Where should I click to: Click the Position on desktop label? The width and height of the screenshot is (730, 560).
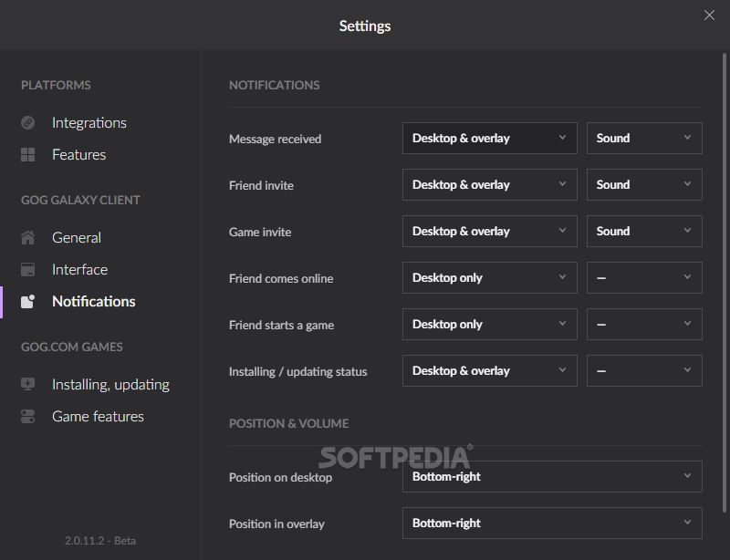(281, 477)
